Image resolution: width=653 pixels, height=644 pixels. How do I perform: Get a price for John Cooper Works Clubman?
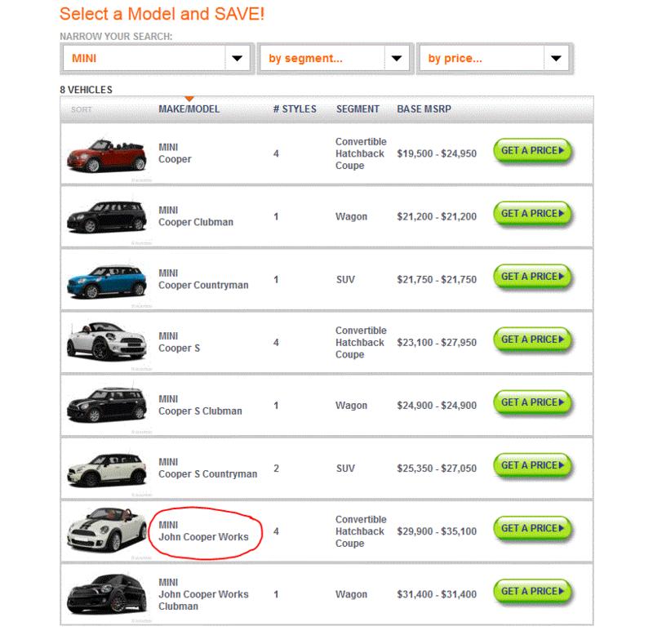[532, 592]
